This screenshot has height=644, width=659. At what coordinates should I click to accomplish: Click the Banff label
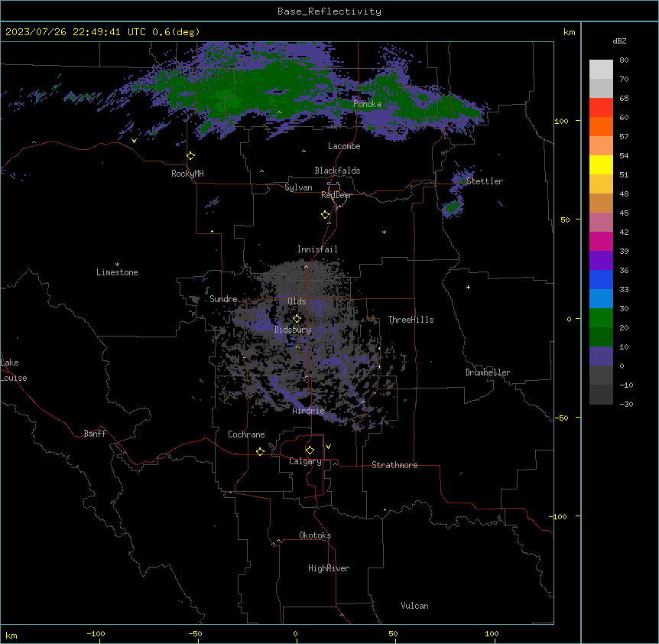95,434
